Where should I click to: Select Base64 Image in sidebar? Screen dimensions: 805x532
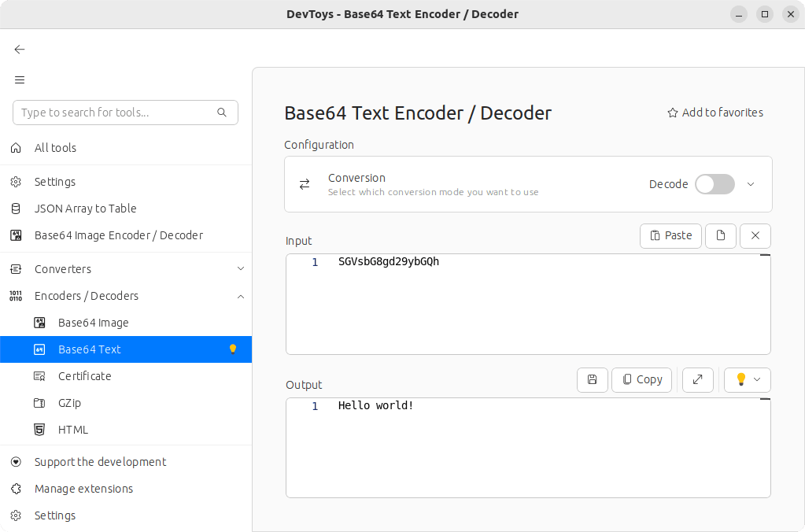click(x=93, y=323)
